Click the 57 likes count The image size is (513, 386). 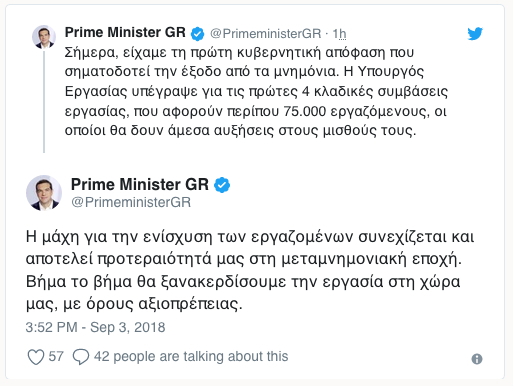[56, 356]
